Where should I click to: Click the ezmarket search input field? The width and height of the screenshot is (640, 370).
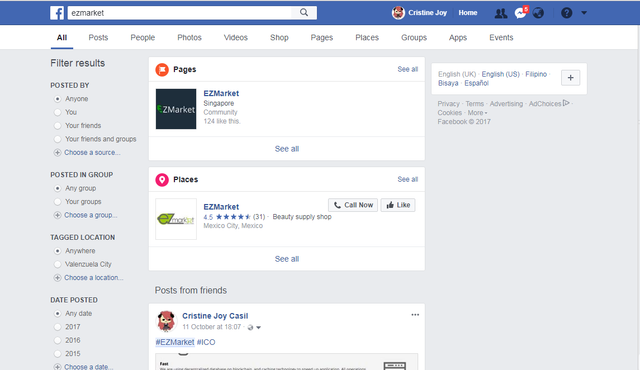(x=180, y=13)
